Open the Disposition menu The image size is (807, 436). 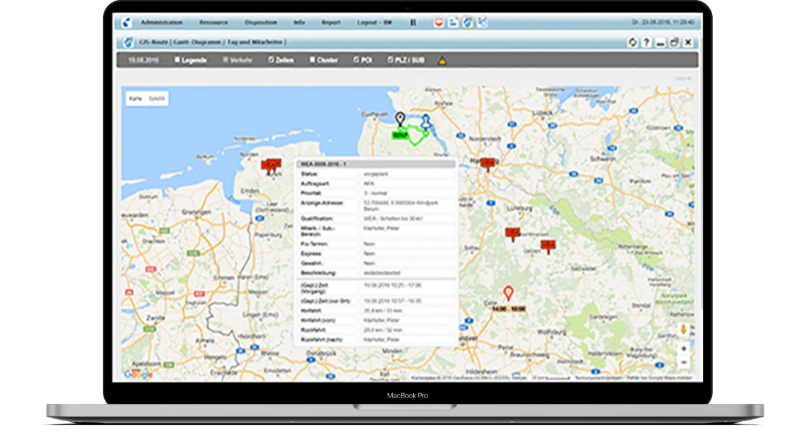point(261,23)
